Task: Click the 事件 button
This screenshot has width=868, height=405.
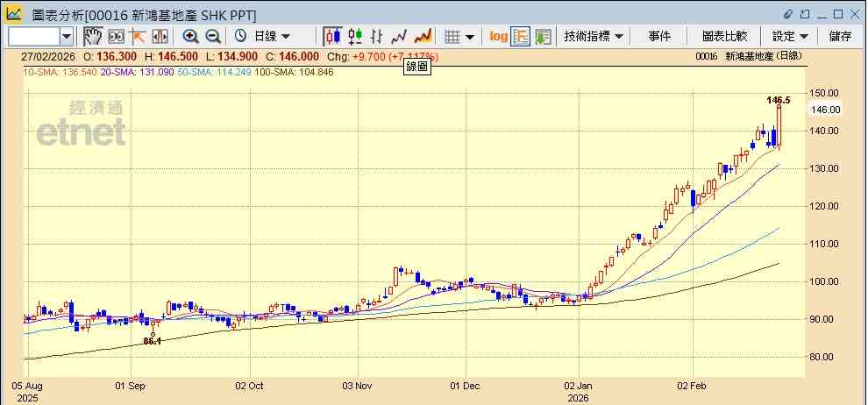Action: pos(659,37)
